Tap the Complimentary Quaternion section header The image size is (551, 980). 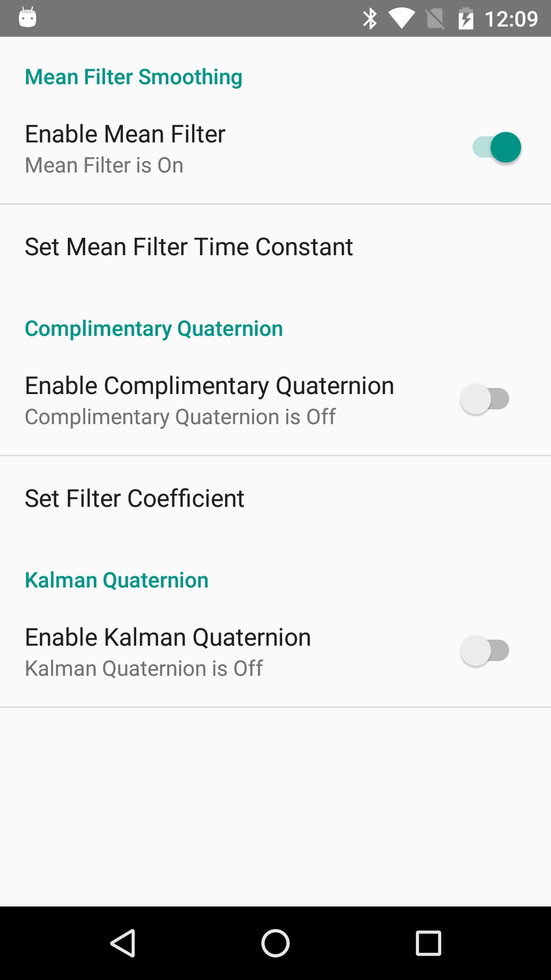point(154,329)
